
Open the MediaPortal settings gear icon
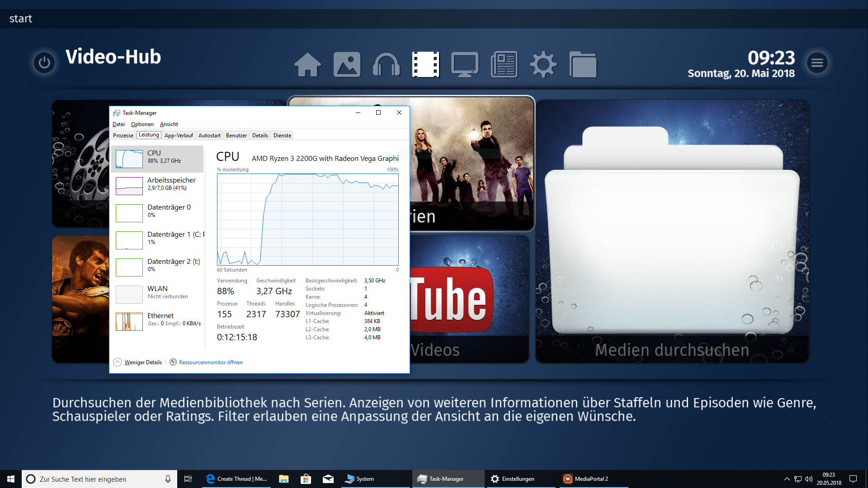543,65
